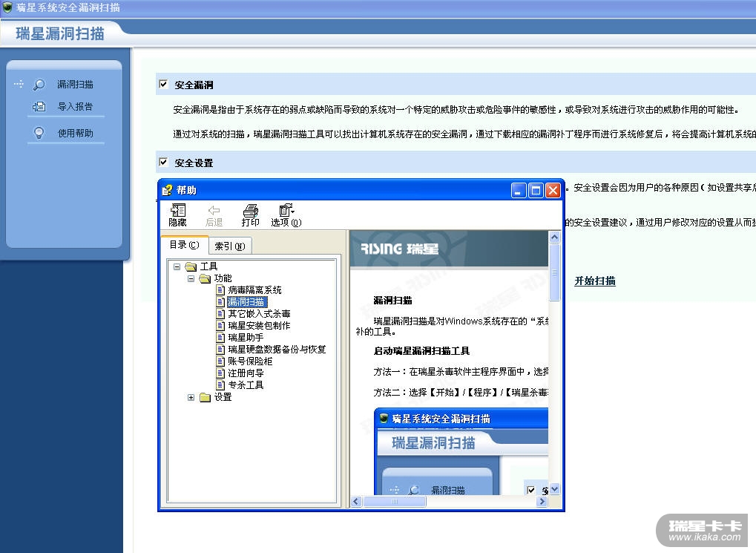The image size is (756, 553).
Task: Open the 其它嵌入式杀毒 help topic
Action: pos(259,314)
